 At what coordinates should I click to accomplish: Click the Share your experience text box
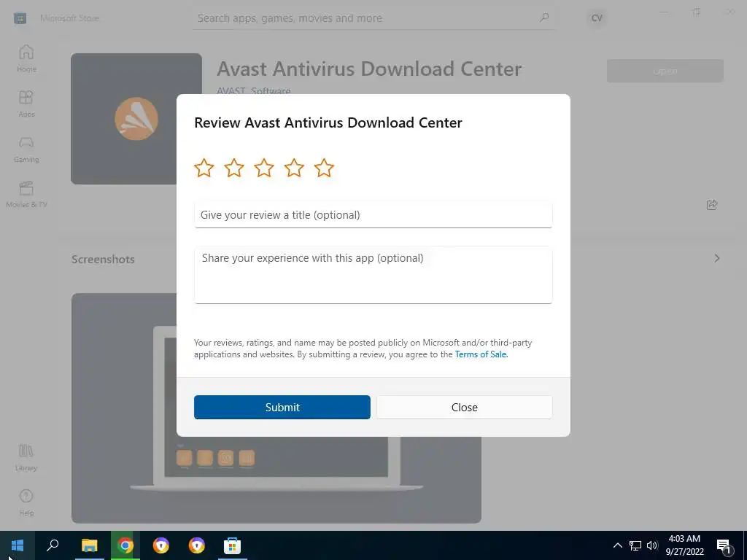point(373,275)
